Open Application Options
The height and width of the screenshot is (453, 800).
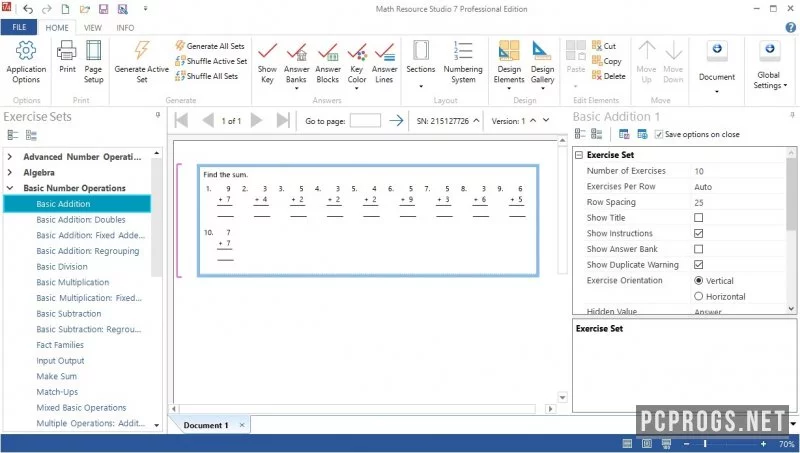click(26, 62)
